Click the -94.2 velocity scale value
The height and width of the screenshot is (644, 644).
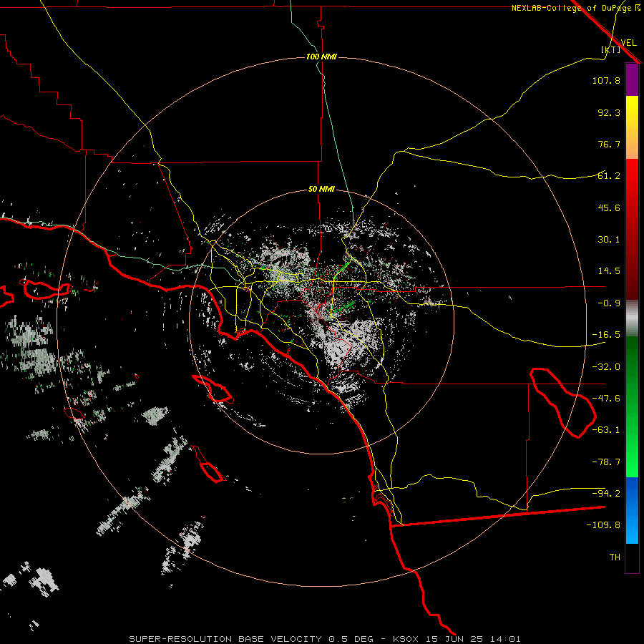606,494
